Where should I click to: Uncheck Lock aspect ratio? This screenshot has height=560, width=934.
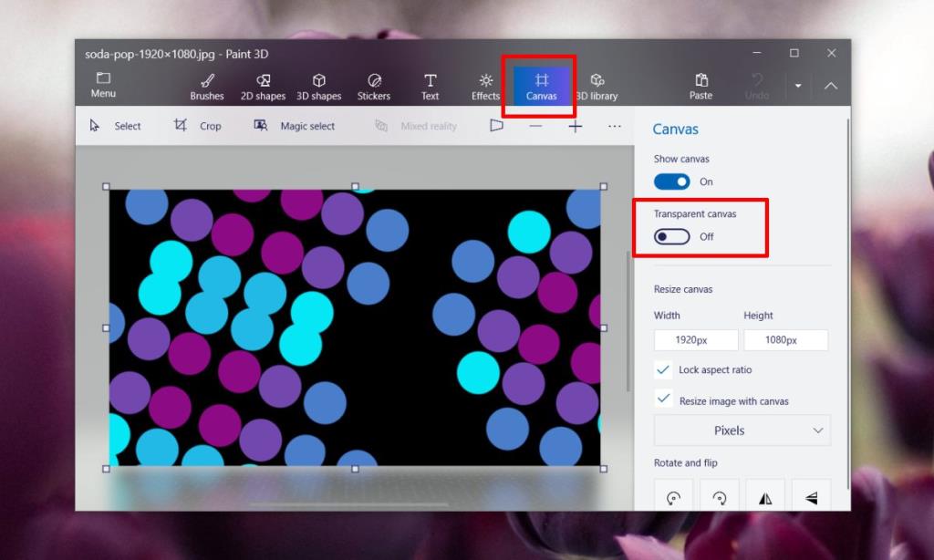665,369
